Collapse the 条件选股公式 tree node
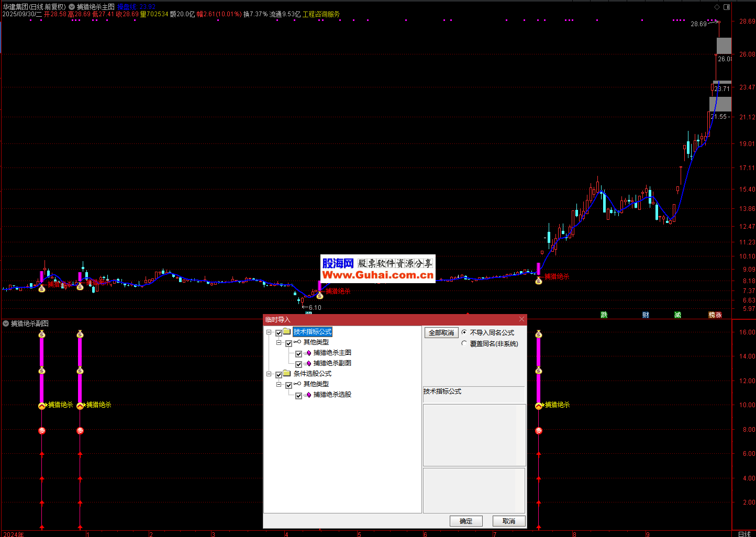Image resolution: width=756 pixels, height=537 pixels. 269,374
